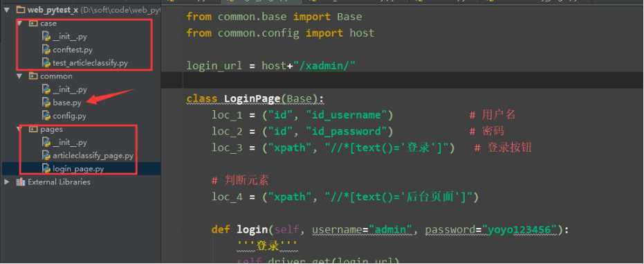Click the case package folder icon
The height and width of the screenshot is (264, 644).
(33, 24)
